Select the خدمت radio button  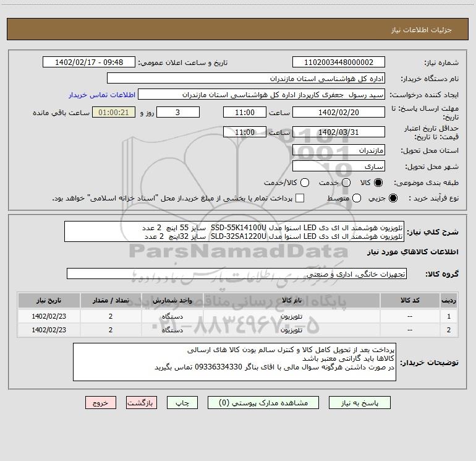346,183
